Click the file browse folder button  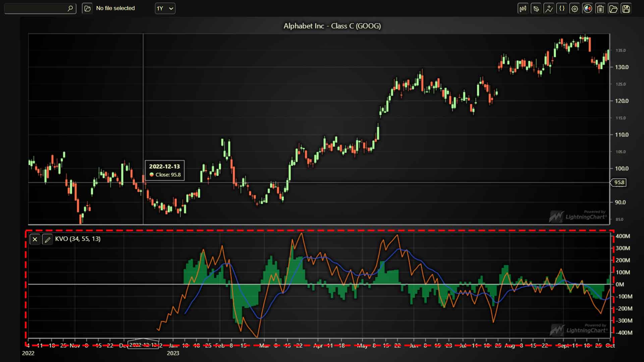coord(87,8)
